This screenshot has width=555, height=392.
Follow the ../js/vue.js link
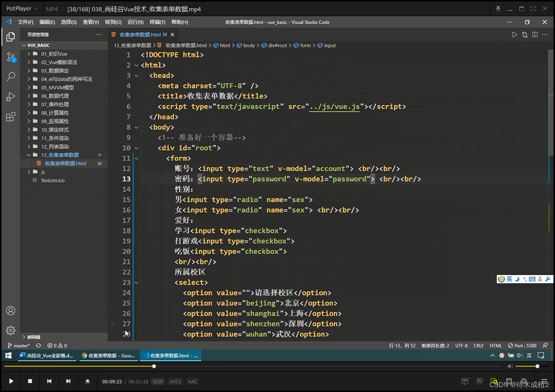pyautogui.click(x=334, y=107)
